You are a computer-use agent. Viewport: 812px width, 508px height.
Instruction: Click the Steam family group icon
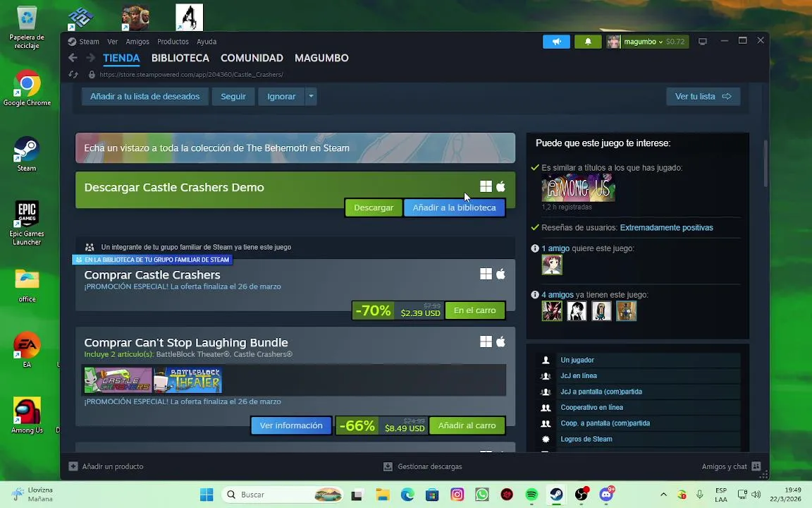coord(90,247)
